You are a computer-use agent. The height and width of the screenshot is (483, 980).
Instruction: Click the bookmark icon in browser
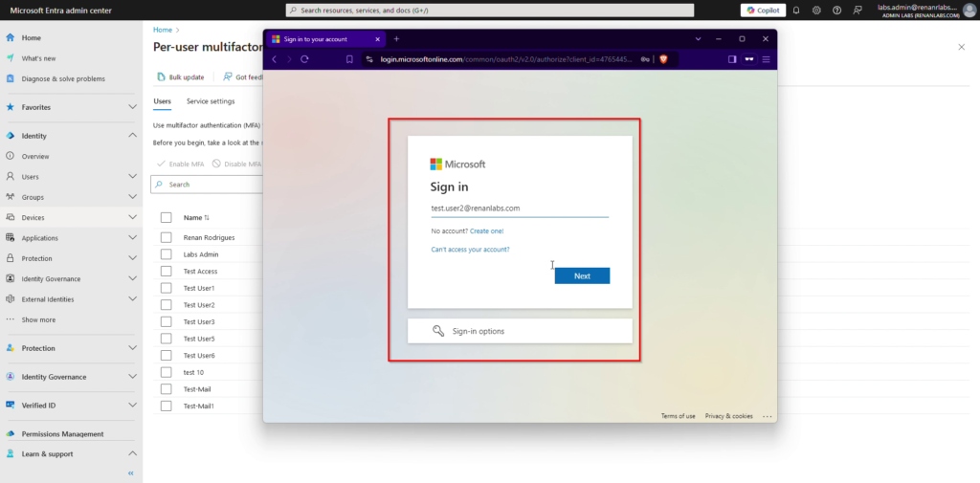point(349,59)
